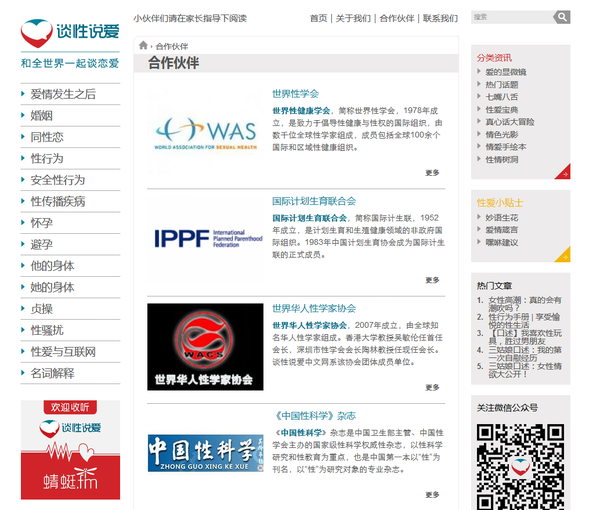Open sidebar category 同性恋
This screenshot has width=600, height=510.
coord(47,137)
